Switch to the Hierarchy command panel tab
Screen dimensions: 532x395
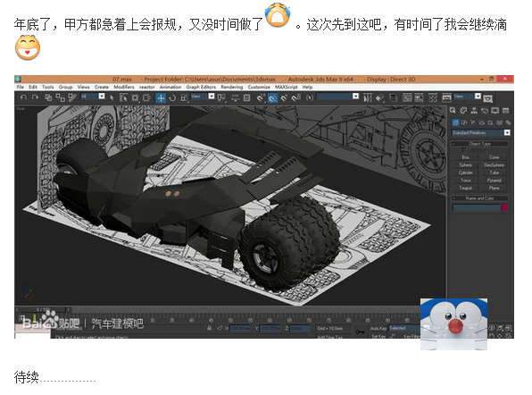pyautogui.click(x=474, y=111)
